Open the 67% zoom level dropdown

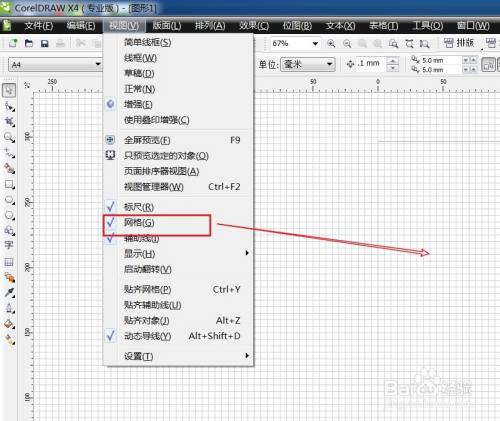315,44
